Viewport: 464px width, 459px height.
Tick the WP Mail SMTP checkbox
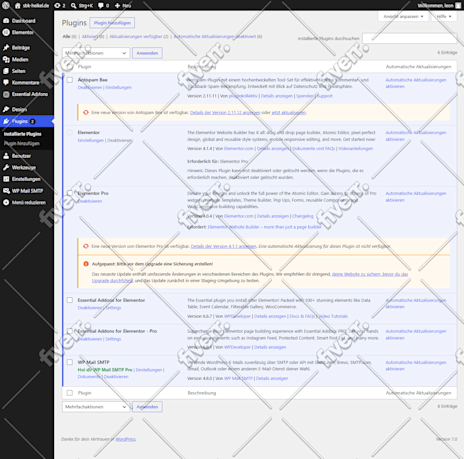[x=70, y=362]
